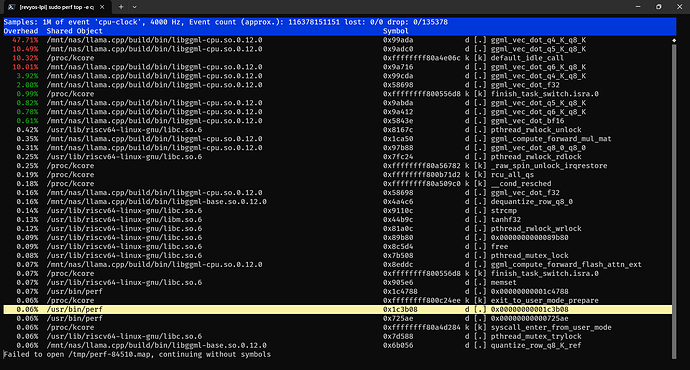Open the new-tab profile dropdown chevron

135,7
